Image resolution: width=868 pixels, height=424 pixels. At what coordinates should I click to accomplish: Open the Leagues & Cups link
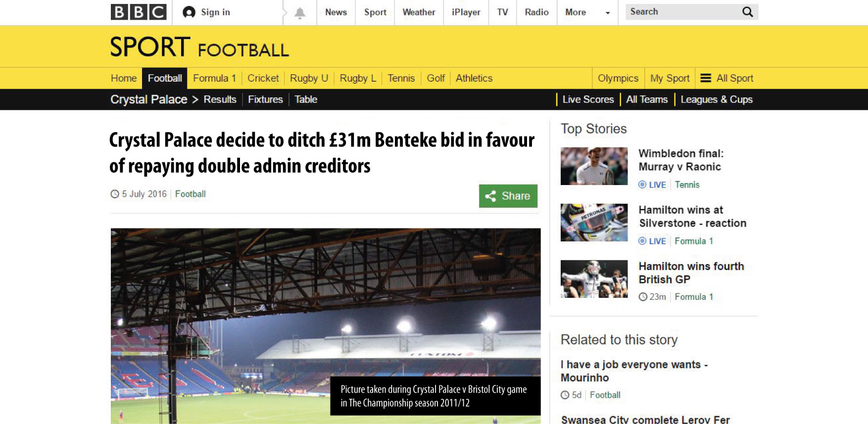coord(716,99)
